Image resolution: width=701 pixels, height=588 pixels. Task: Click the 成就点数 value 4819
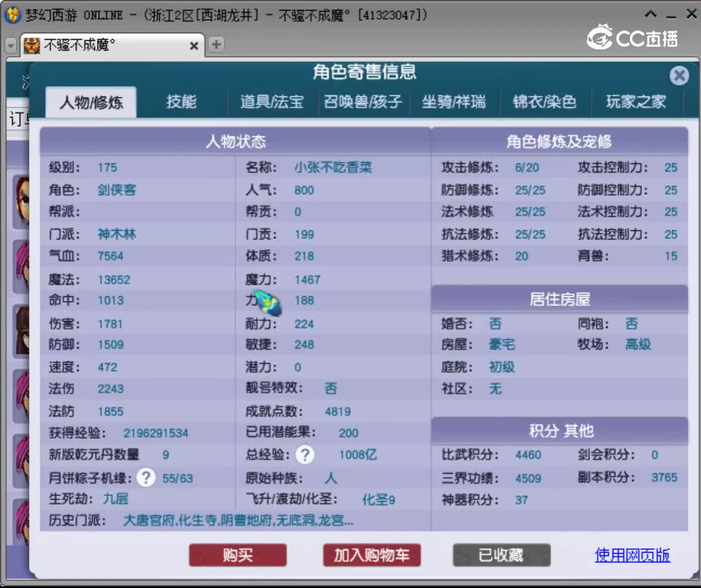point(337,412)
